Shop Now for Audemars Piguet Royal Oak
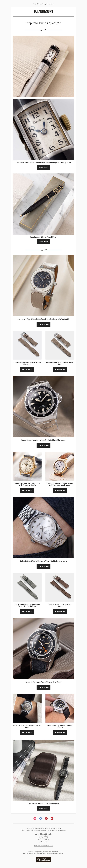 click(x=43, y=324)
